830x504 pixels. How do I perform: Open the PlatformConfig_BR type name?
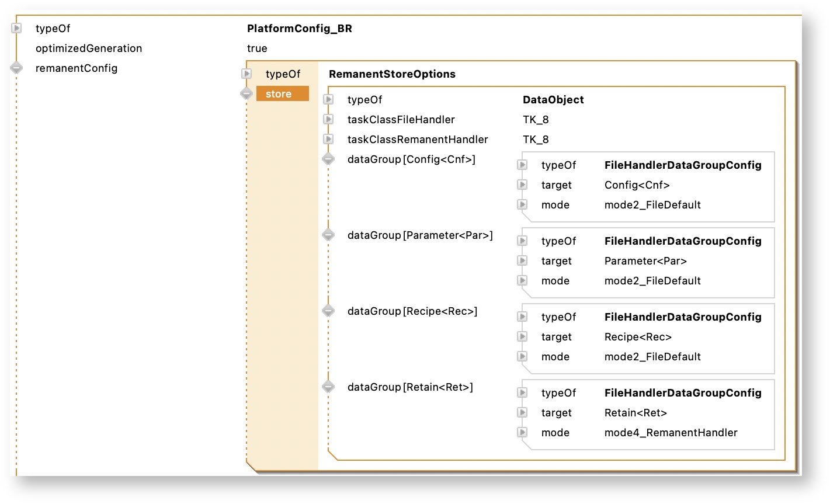point(299,29)
